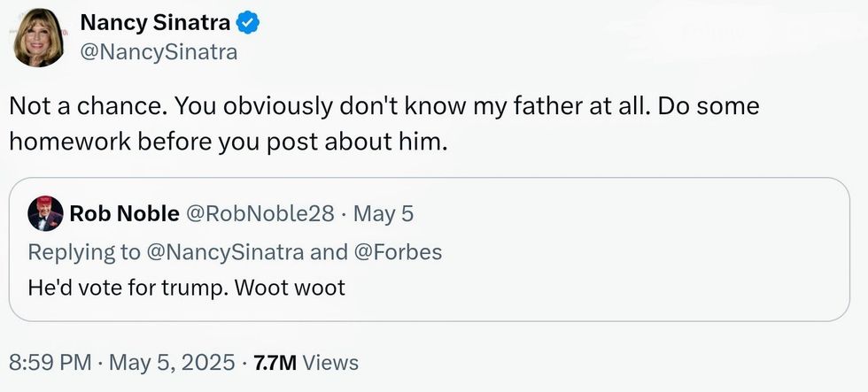Click the "8:59 PM" timestamp
The height and width of the screenshot is (392, 868).
[50, 362]
